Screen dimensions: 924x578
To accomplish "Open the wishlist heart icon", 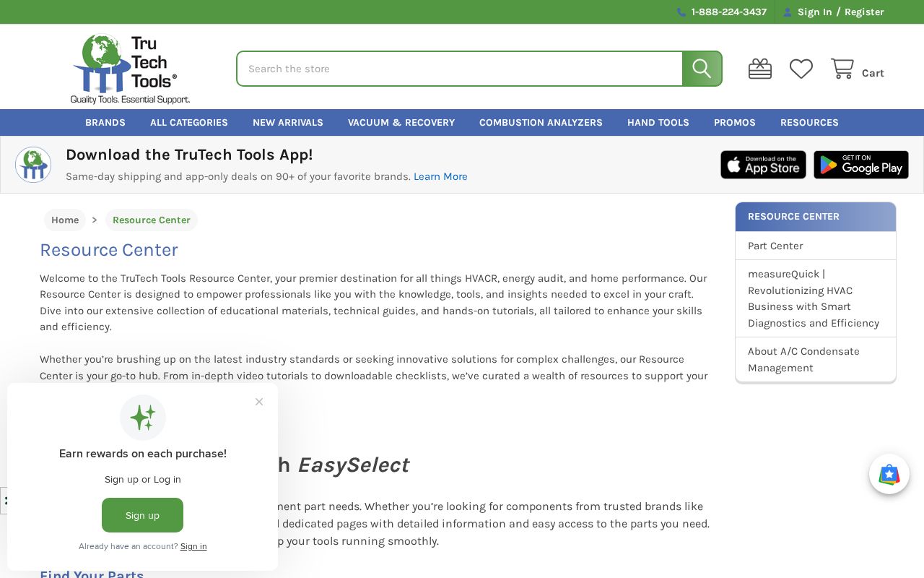I will (801, 69).
